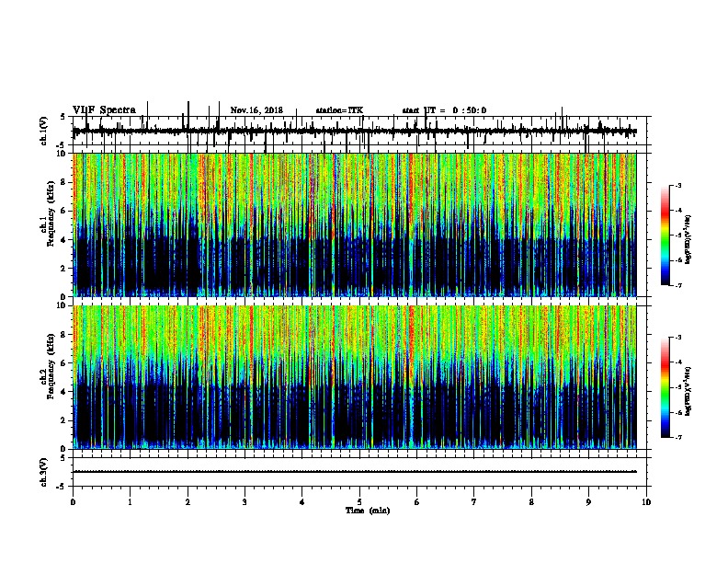The height and width of the screenshot is (563, 728).
Task: Click the ch.2 color bar "log(PSD)" label
Action: click(x=688, y=392)
